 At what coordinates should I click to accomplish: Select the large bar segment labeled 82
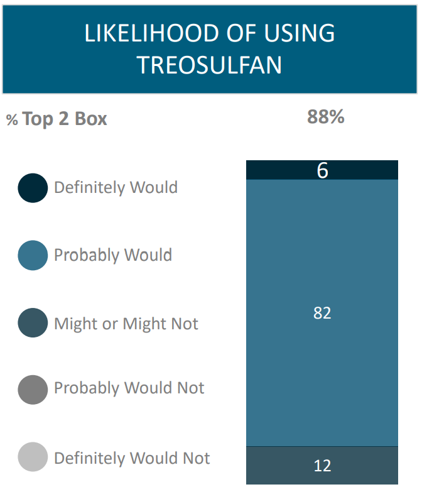coord(322,313)
